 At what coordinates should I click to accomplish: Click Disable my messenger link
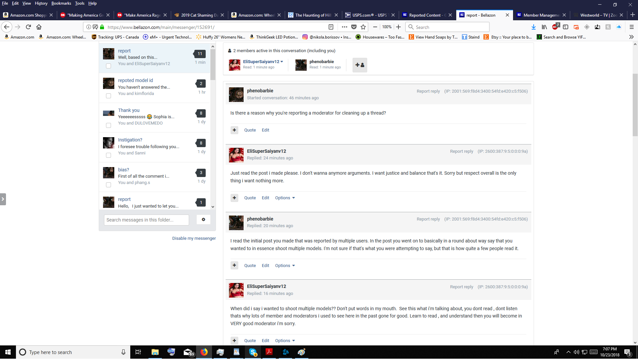tap(194, 238)
